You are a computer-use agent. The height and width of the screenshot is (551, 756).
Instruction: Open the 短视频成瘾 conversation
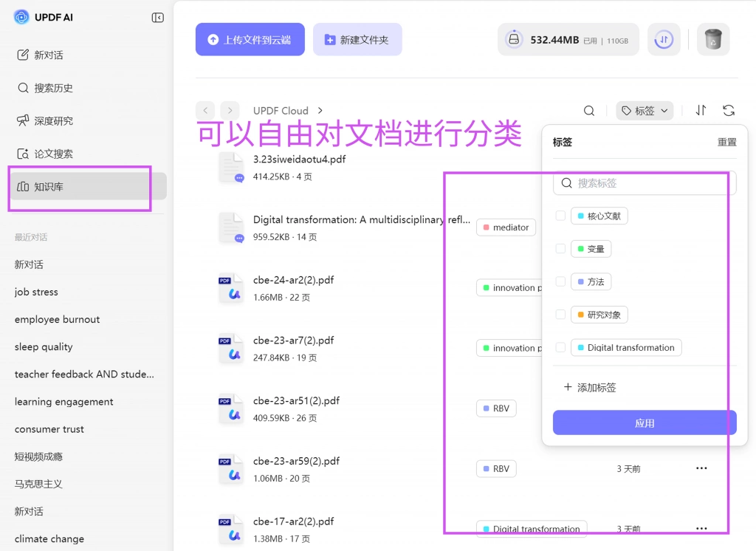(38, 456)
